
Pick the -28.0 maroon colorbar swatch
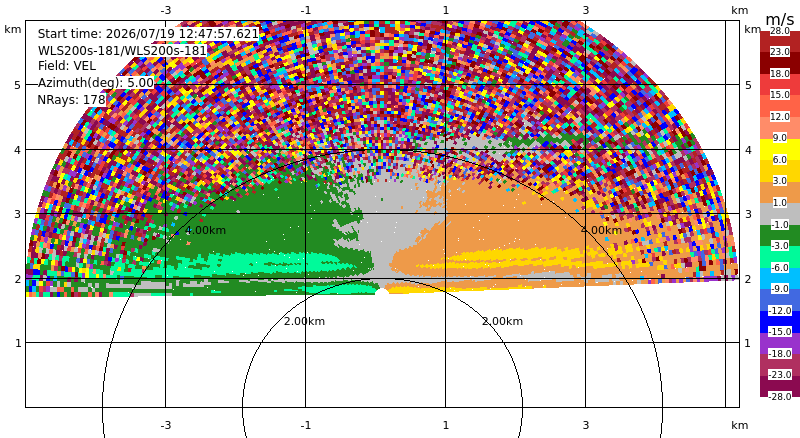[780, 386]
